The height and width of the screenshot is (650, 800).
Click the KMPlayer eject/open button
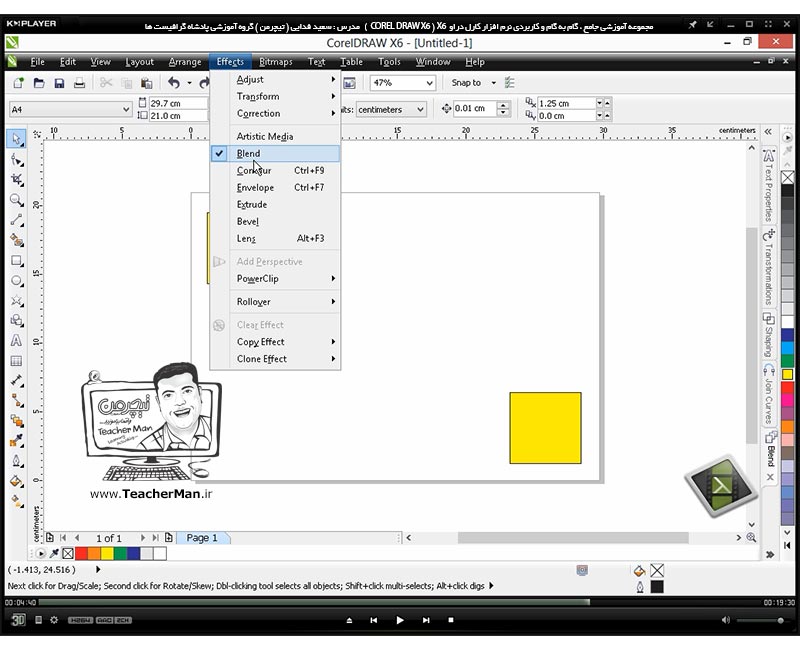click(x=349, y=620)
